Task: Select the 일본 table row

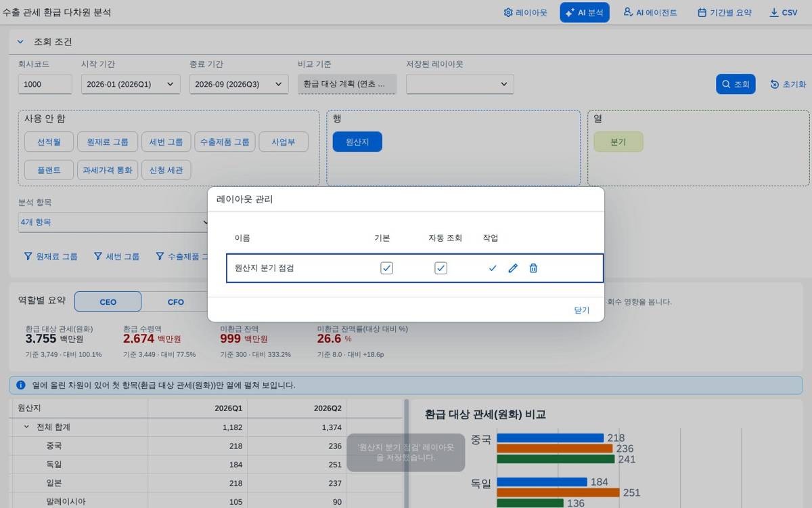Action: (207, 483)
